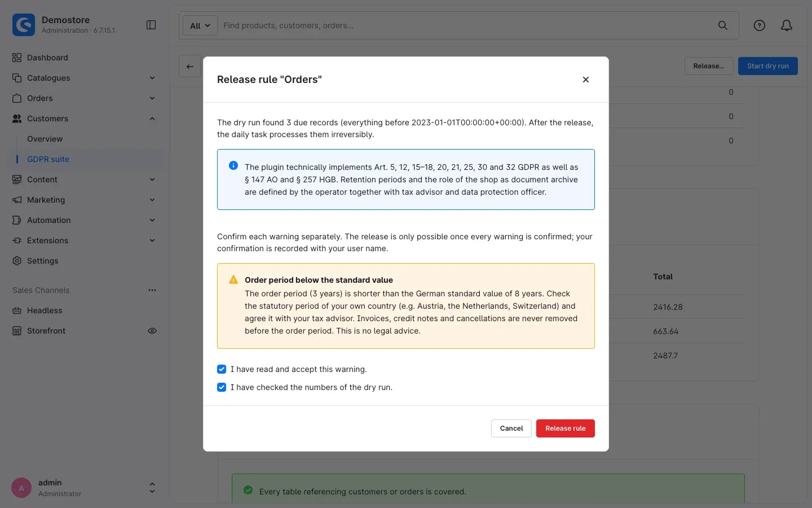Click the Automation icon in the sidebar
This screenshot has height=508, width=812.
click(x=17, y=220)
